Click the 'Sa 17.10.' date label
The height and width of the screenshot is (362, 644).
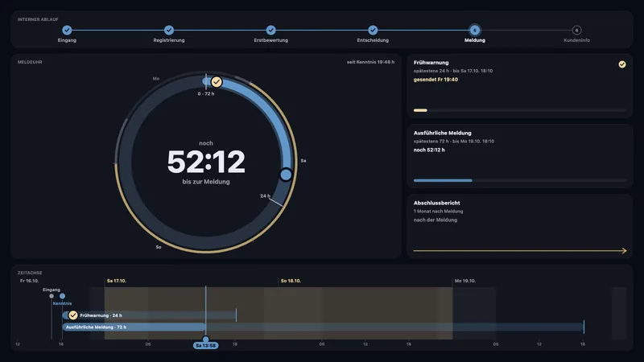click(117, 281)
